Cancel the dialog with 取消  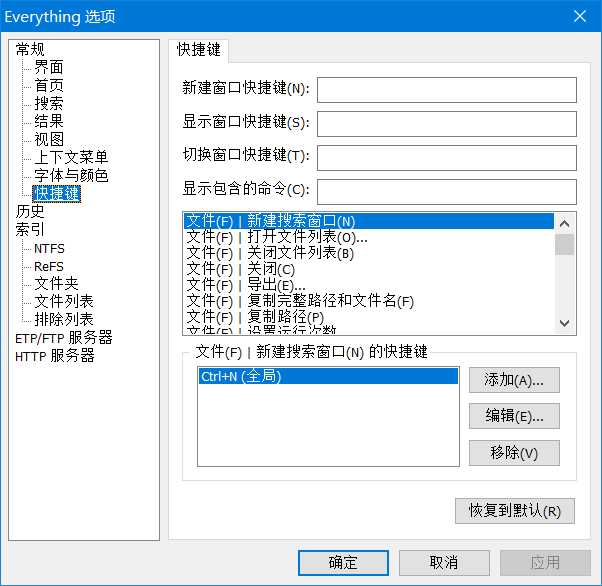(444, 563)
